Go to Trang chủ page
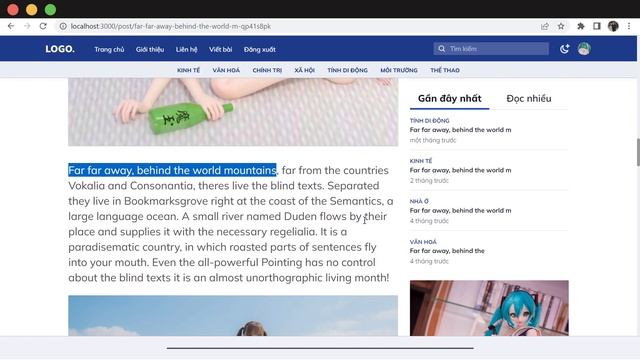Viewport: 640px width, 360px height. 109,49
